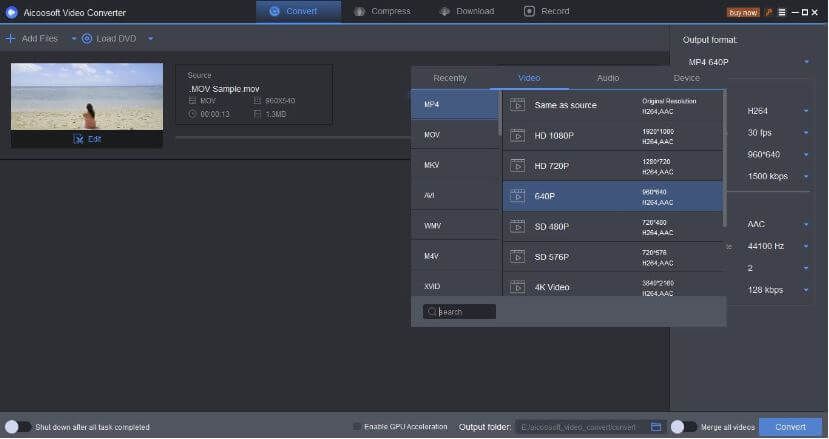Expand the Add Files dropdown arrow
Screen dimensions: 829x439
click(73, 39)
